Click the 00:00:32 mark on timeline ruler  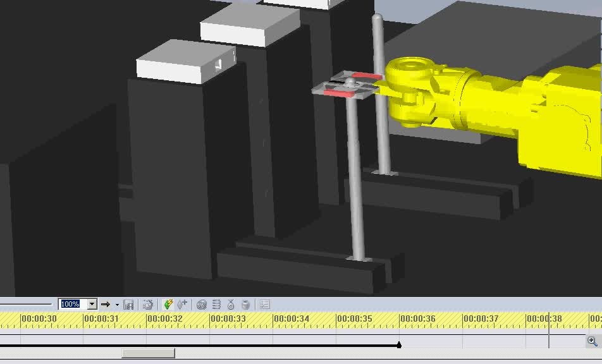tap(164, 318)
